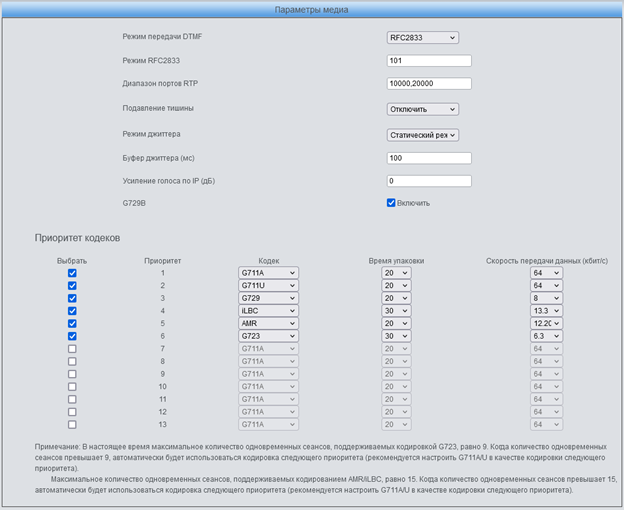
Task: Uncheck the priority 1 codec checkbox
Action: pos(72,273)
